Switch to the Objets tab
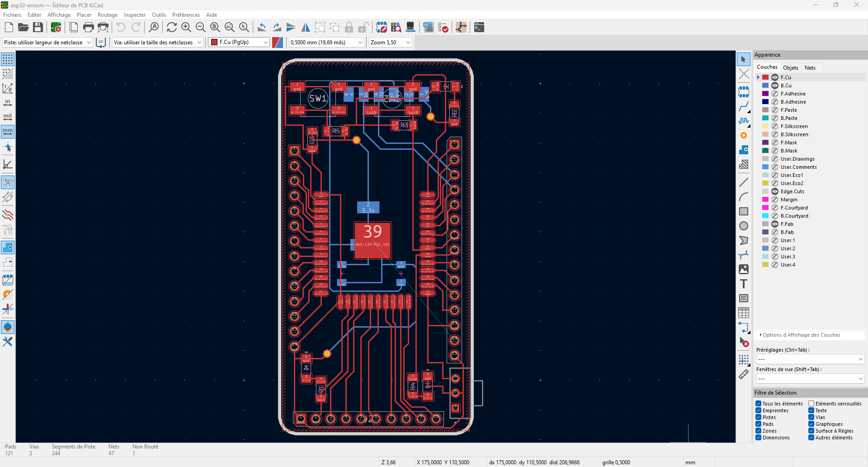 (791, 68)
